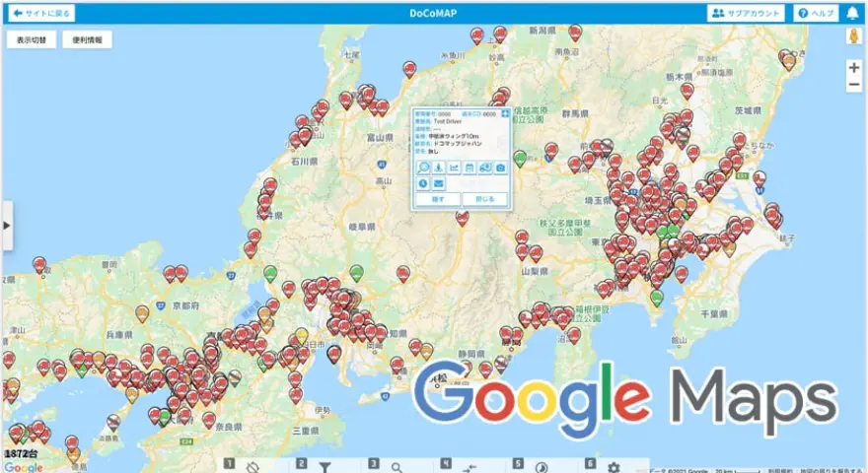
Task: Open the calendar icon in vehicle popup
Action: [470, 168]
